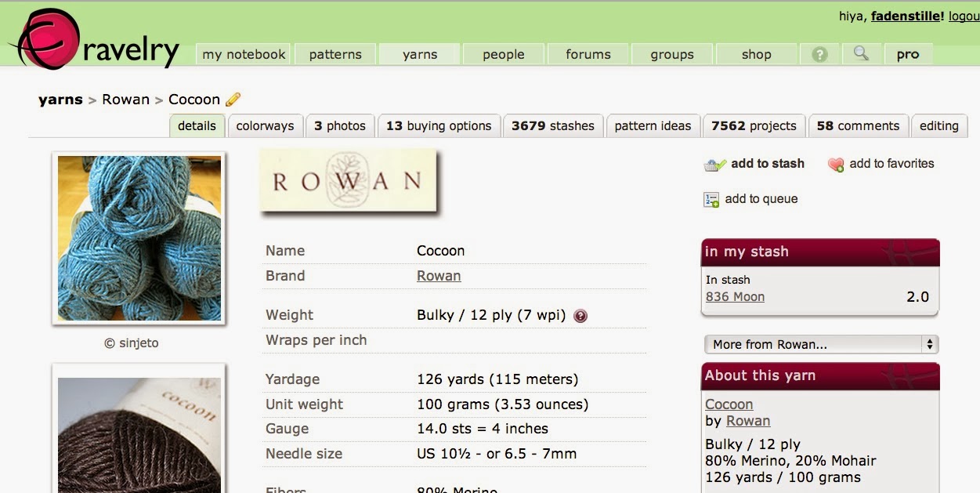
Task: Click the yarns breadcrumb link
Action: 60,100
